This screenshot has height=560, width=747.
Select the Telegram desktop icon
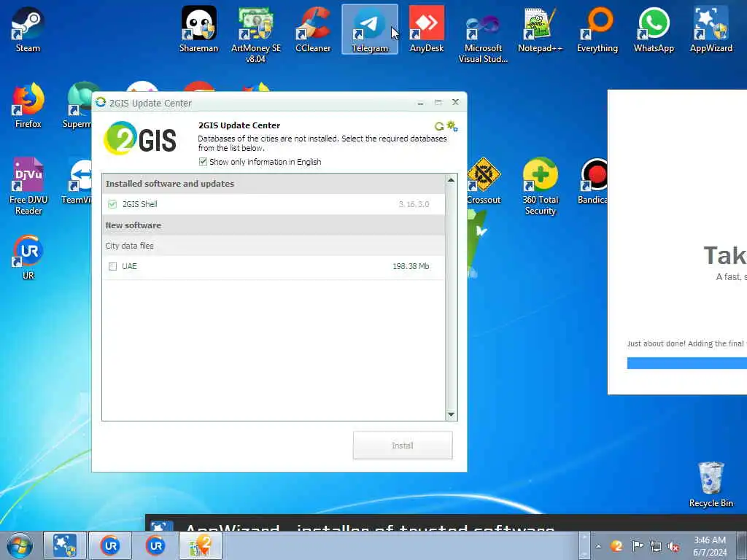click(370, 29)
